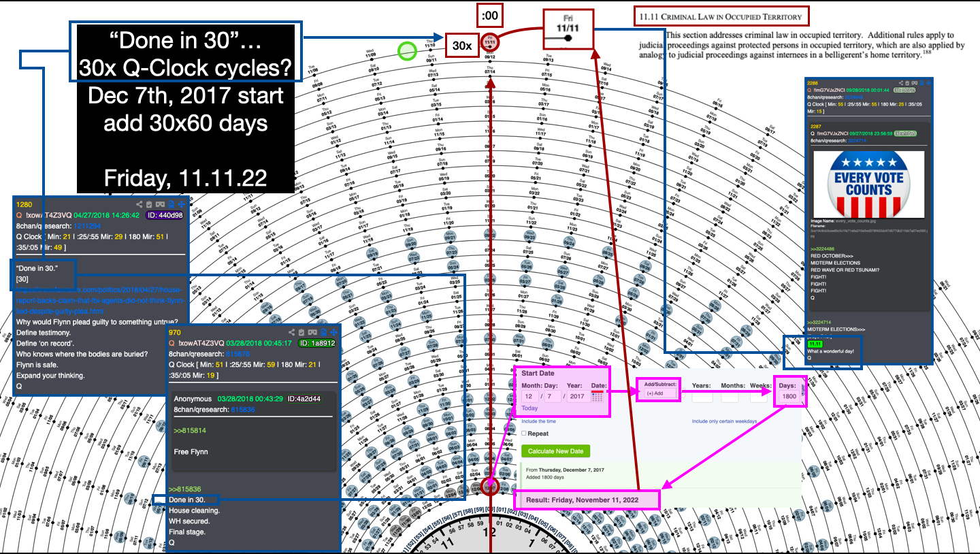980x554 pixels.
Task: Click the Days input field showing 1800
Action: click(789, 396)
